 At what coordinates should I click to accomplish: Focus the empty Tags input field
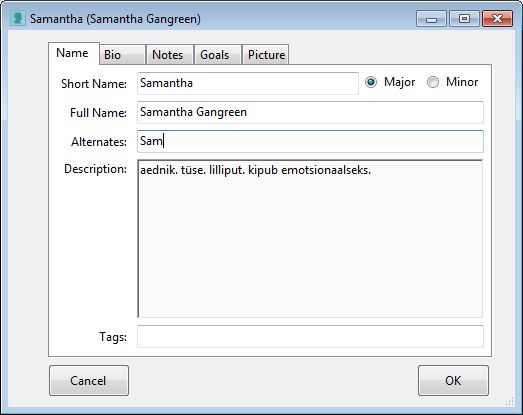(x=310, y=336)
